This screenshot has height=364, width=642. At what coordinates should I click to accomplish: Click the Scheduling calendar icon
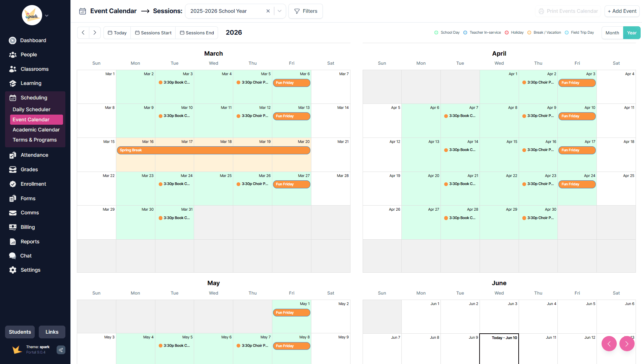13,98
